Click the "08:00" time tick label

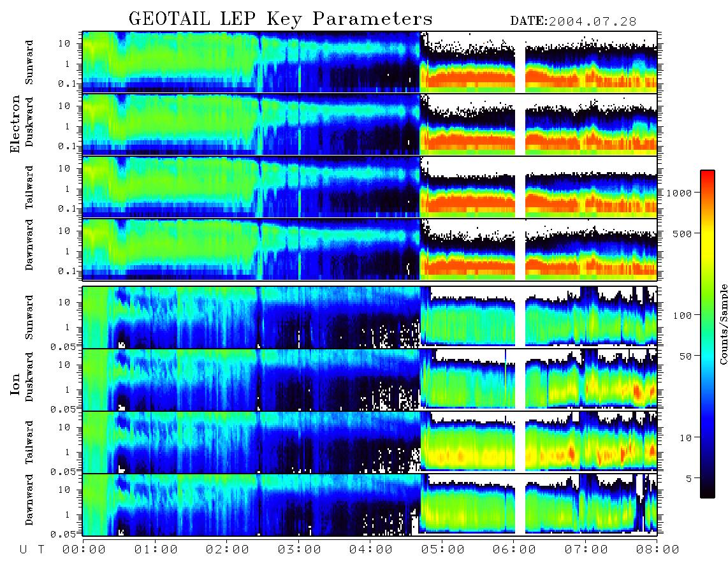[x=657, y=550]
